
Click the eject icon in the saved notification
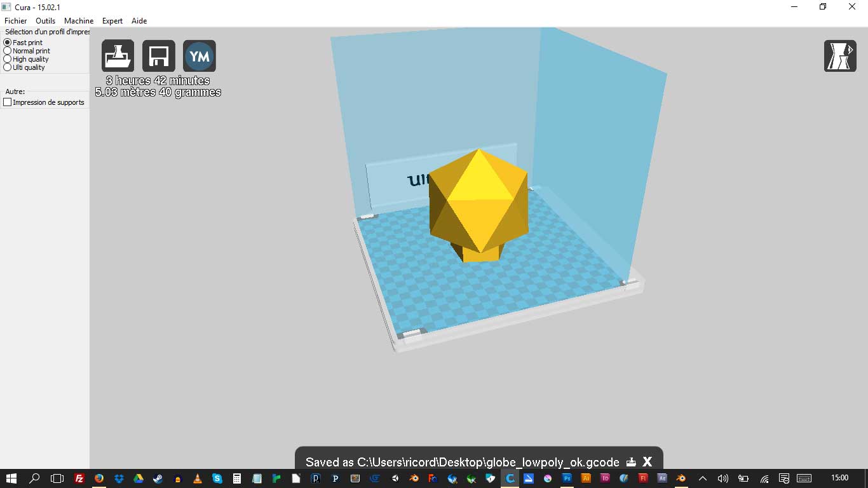coord(630,462)
